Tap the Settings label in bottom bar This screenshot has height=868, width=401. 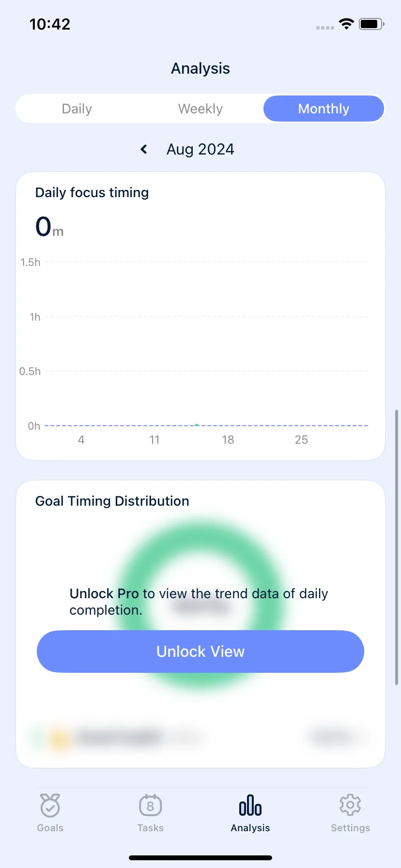350,828
